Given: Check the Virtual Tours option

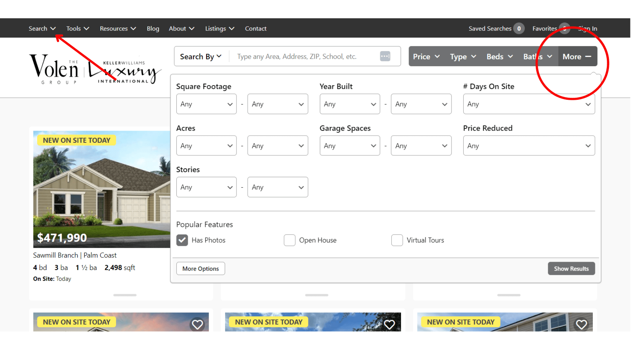Looking at the screenshot, I should tap(397, 240).
